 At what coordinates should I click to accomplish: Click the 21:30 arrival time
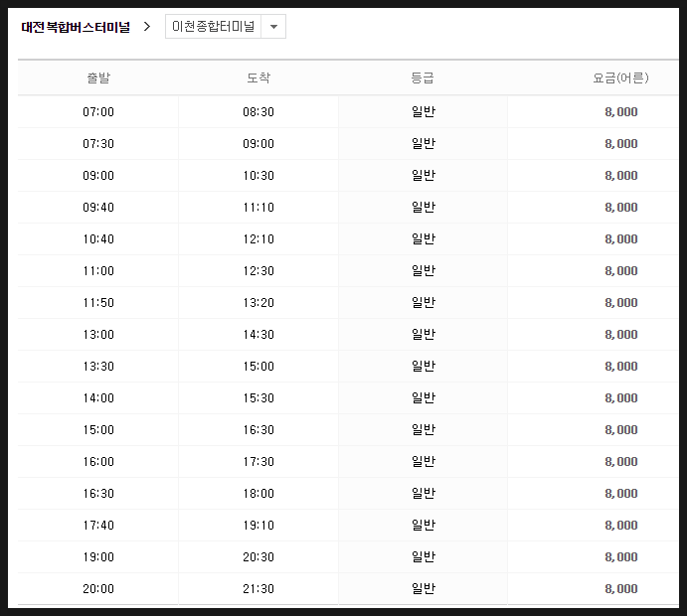[x=258, y=589]
